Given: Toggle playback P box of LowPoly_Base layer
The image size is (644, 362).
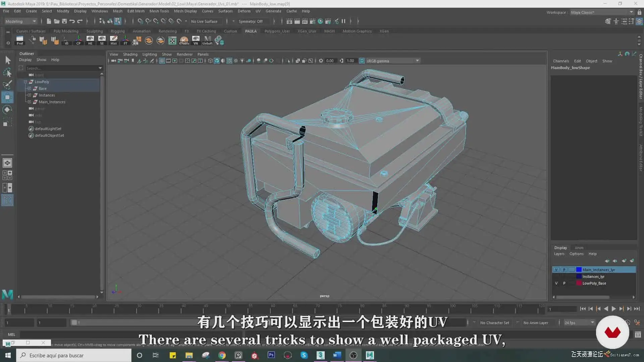Looking at the screenshot, I should tap(564, 283).
